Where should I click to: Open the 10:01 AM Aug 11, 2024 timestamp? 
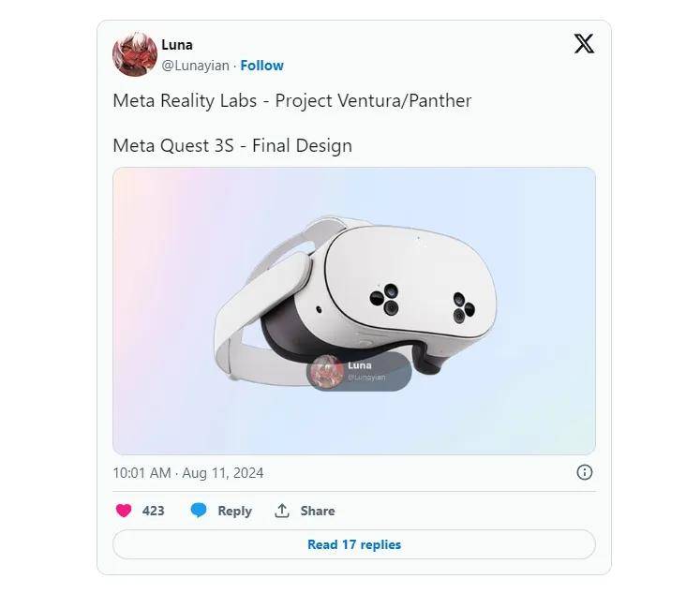[x=187, y=473]
